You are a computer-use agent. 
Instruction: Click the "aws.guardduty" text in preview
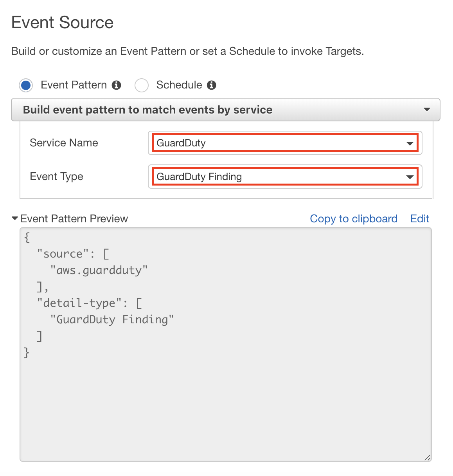(x=99, y=270)
